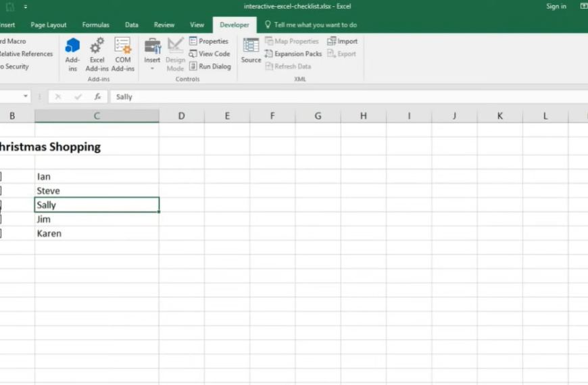This screenshot has width=588, height=385.
Task: Select column J header
Action: (x=454, y=115)
